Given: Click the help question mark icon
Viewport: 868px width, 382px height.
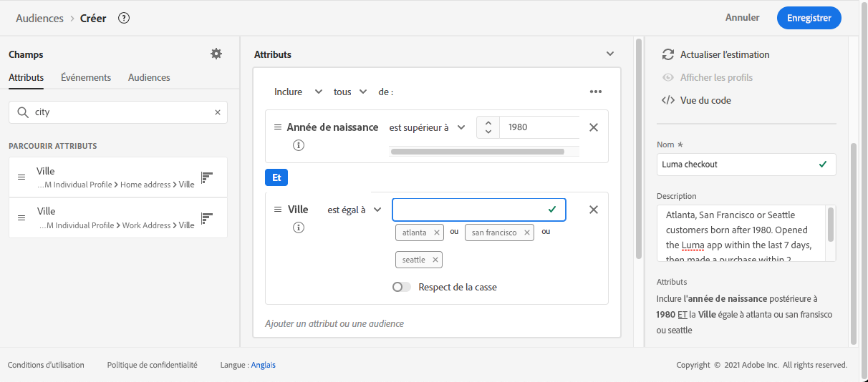Looking at the screenshot, I should [x=124, y=19].
